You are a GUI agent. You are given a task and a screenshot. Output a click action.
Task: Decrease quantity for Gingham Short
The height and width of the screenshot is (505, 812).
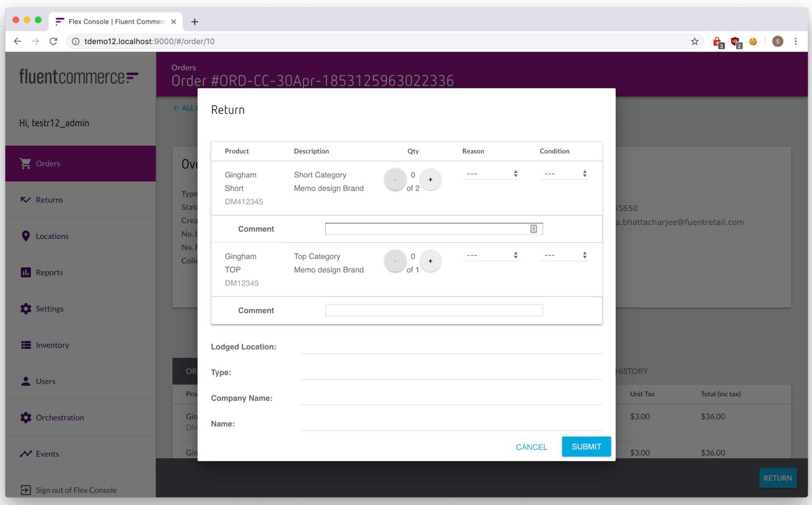coord(395,179)
